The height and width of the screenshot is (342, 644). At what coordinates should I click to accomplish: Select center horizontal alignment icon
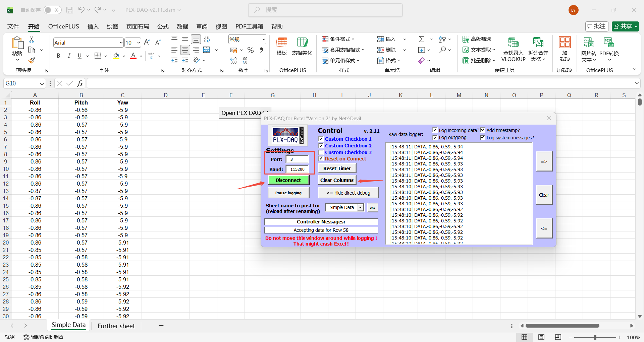coord(185,50)
